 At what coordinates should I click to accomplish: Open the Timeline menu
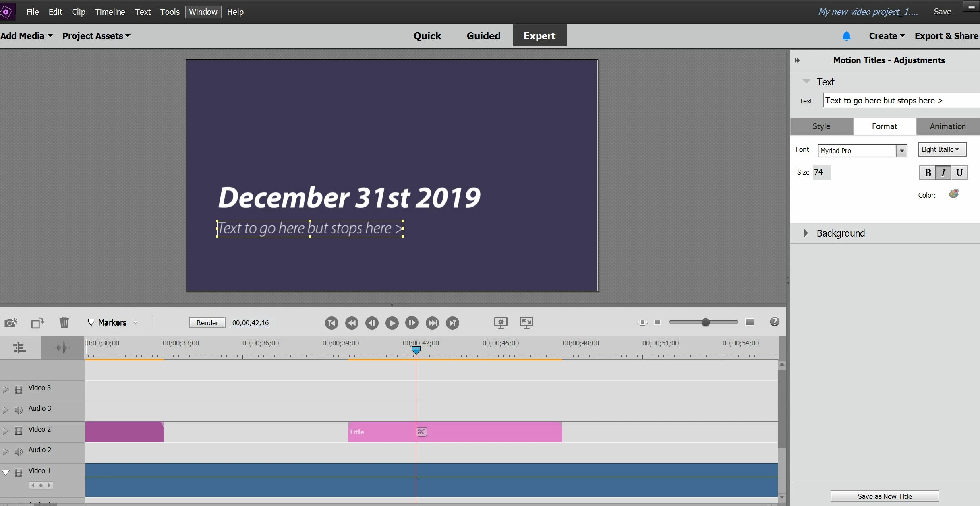point(110,12)
